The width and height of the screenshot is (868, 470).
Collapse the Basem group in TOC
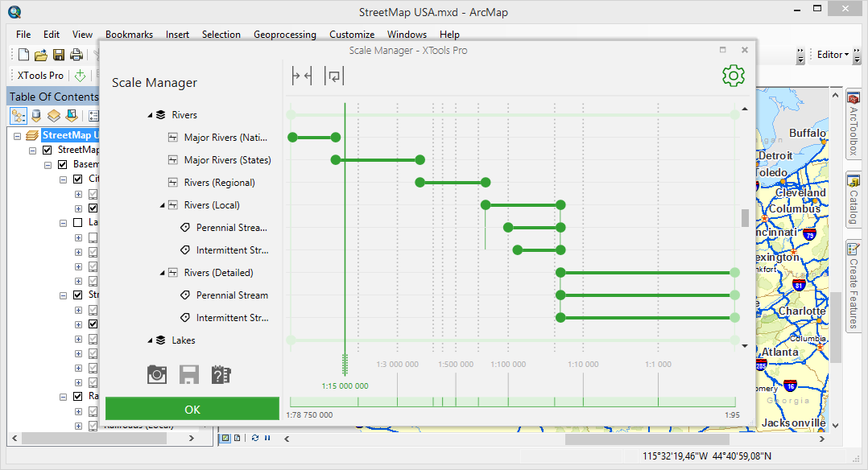pyautogui.click(x=48, y=165)
